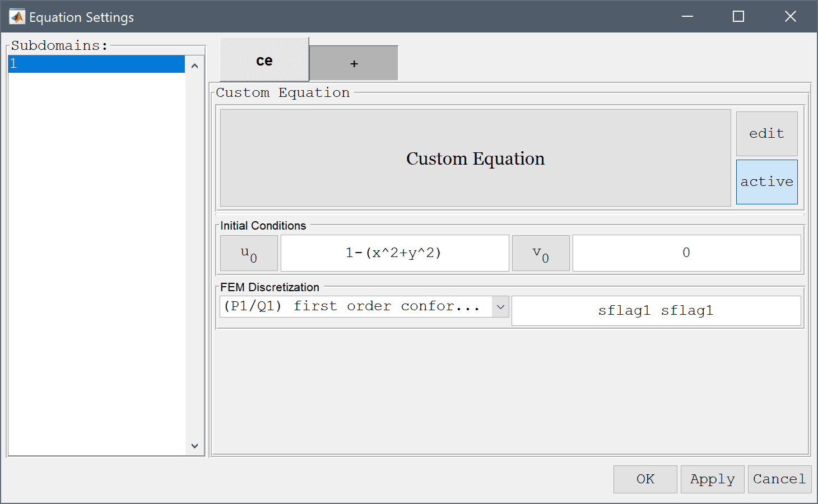This screenshot has height=504, width=818.
Task: Switch to the ce equation tab
Action: click(x=264, y=60)
